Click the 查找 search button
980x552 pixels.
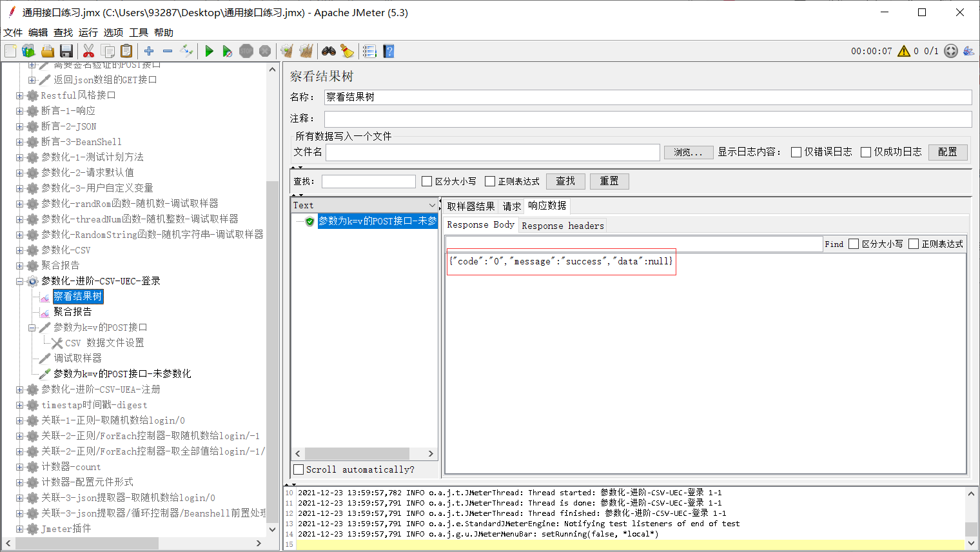click(565, 181)
